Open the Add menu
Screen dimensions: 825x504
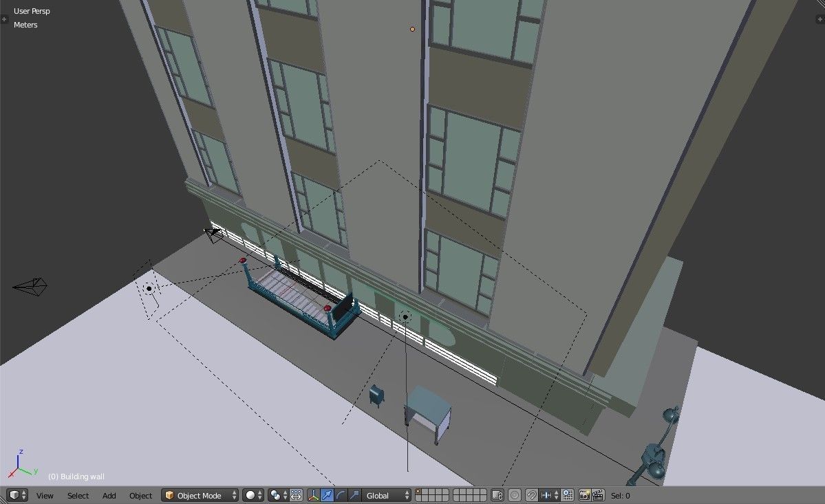[109, 495]
